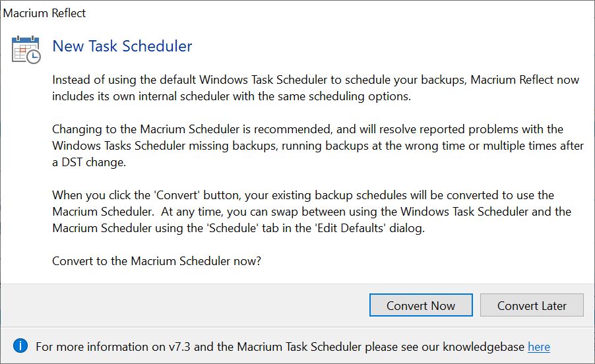The height and width of the screenshot is (364, 595).
Task: Click the 'Convert to the Macrium Scheduler now?' question
Action: click(157, 261)
